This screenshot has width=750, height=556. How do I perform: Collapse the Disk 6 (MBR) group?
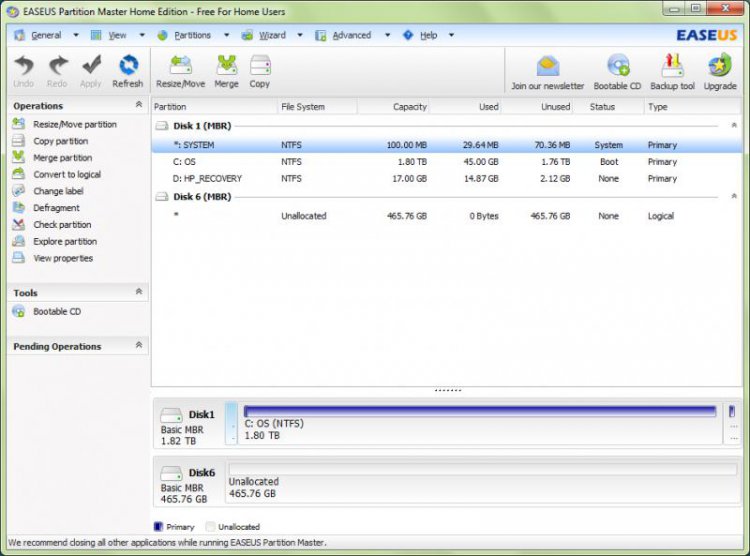734,196
